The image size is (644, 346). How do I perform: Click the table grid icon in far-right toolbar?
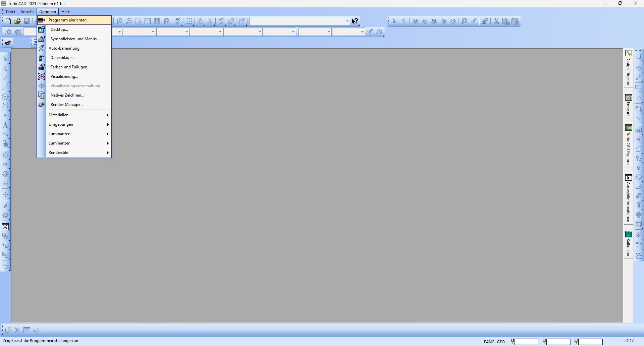tap(639, 130)
